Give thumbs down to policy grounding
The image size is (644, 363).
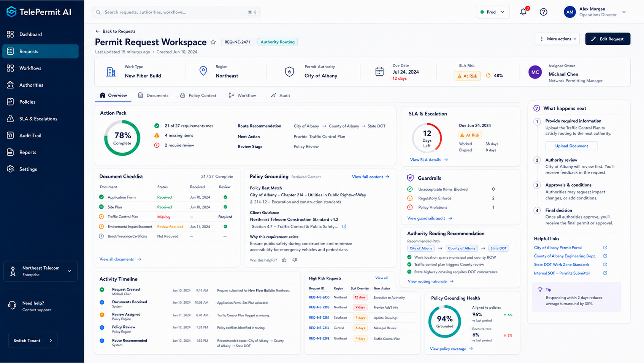pyautogui.click(x=295, y=260)
